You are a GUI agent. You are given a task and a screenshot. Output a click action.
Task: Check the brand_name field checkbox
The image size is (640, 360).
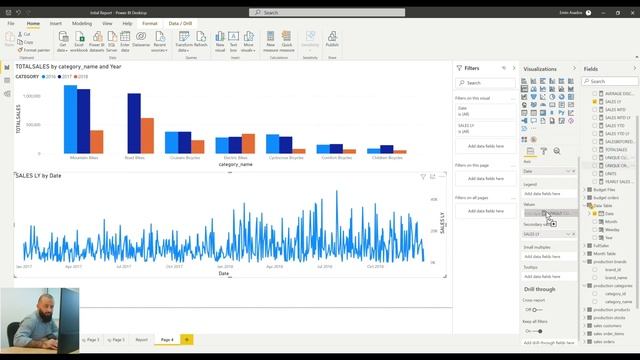pyautogui.click(x=595, y=278)
